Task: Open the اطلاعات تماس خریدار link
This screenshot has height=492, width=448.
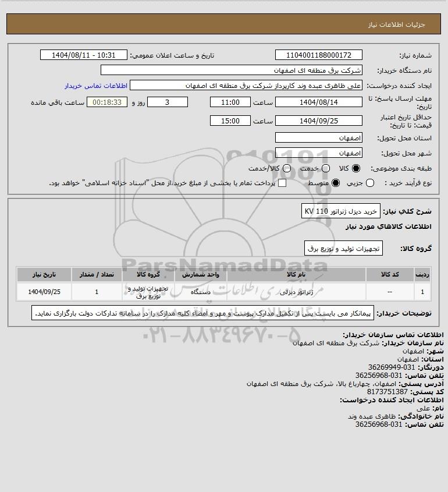Action: click(x=96, y=86)
